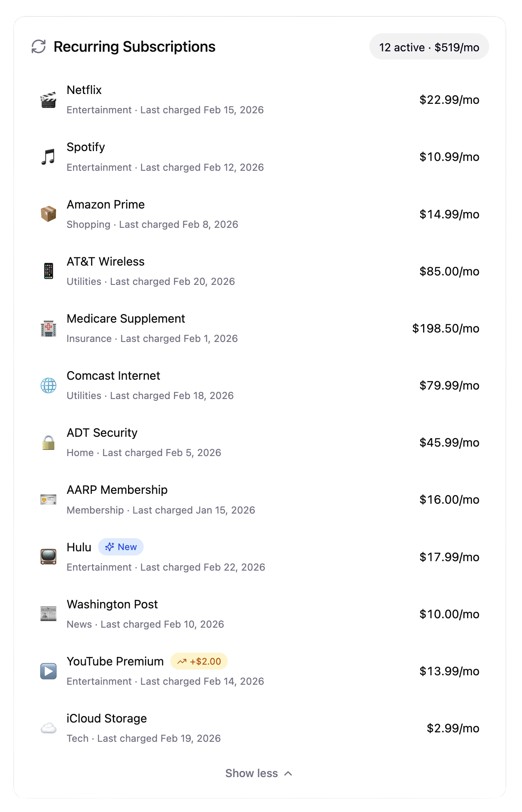
Task: Click the ADT Security lock icon
Action: pyautogui.click(x=48, y=442)
